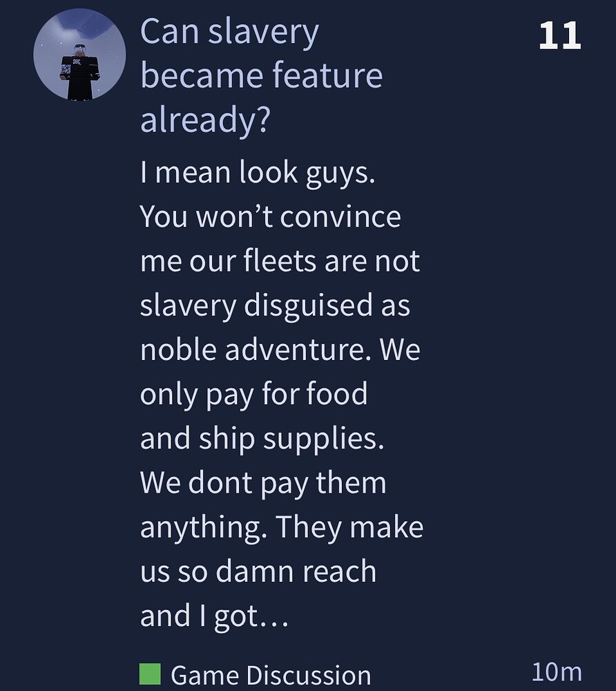Click the green Game Discussion category square
The width and height of the screenshot is (616, 691).
click(150, 674)
